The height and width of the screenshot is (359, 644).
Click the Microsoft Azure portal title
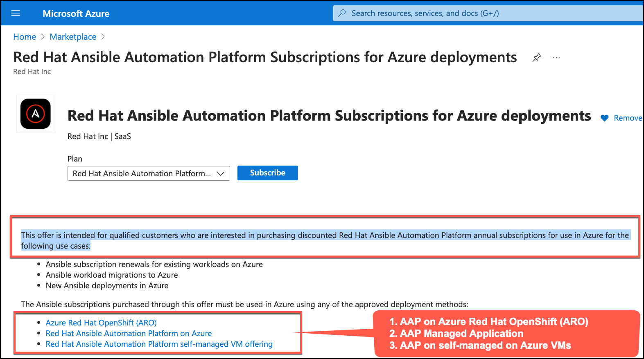[76, 13]
